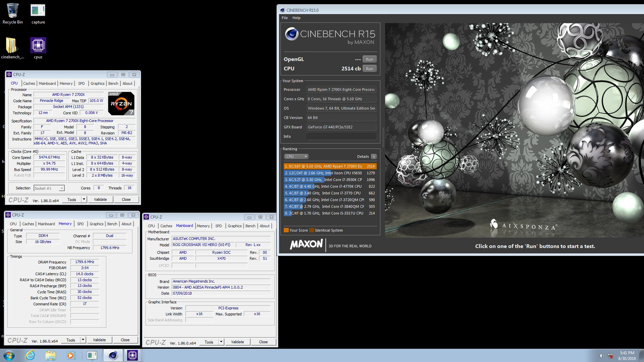
Task: Switch to Cinebench in the taskbar
Action: click(113, 355)
